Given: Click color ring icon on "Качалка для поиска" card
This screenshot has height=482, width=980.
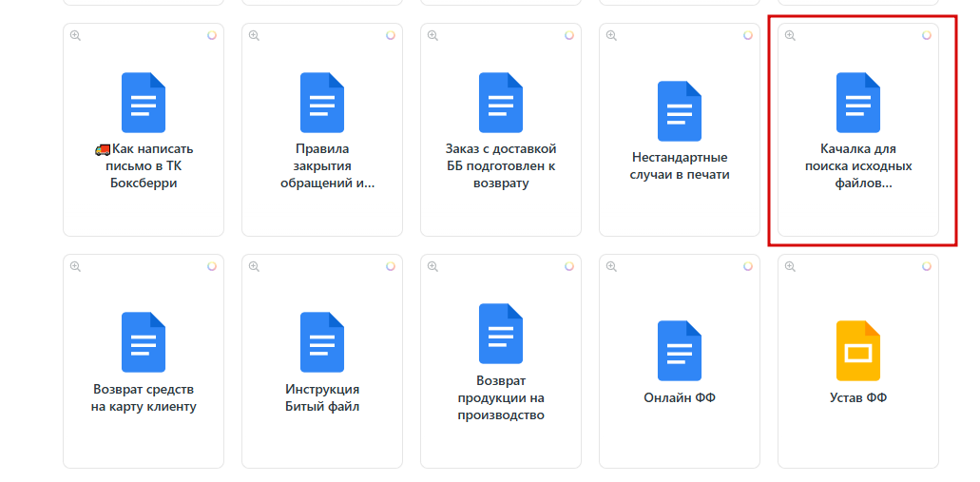Looking at the screenshot, I should pos(927,35).
